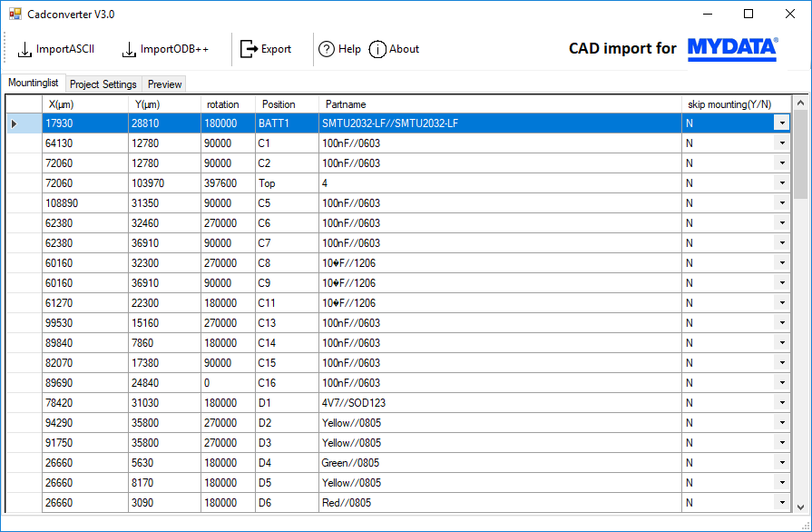
Task: Click the skip mounting(Y/N) column header
Action: click(x=737, y=104)
